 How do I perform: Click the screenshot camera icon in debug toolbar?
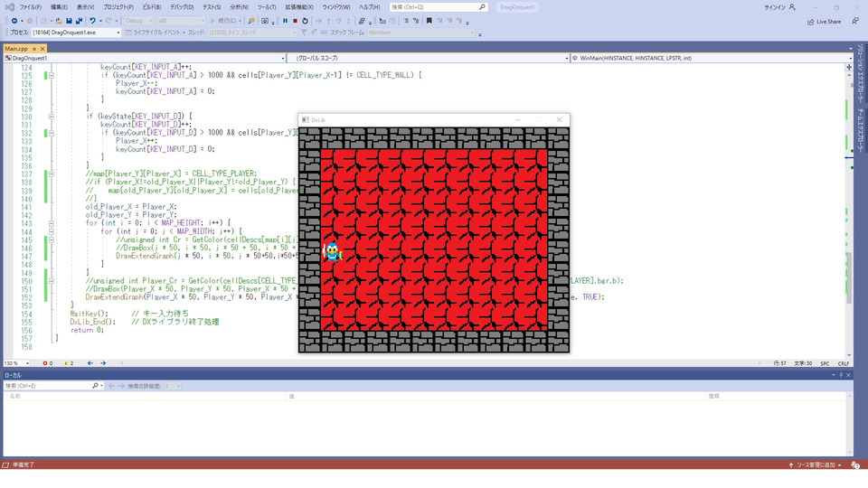(265, 21)
